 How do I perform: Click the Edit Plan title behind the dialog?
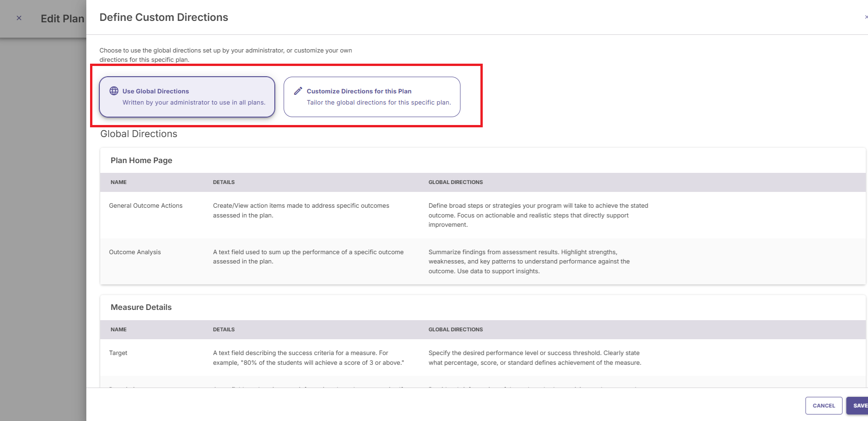pos(63,19)
